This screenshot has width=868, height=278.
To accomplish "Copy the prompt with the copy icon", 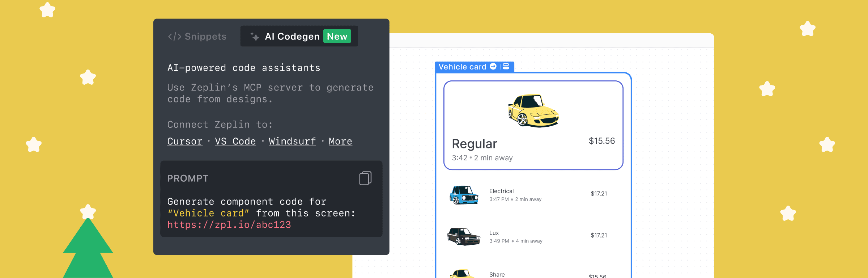I will tap(365, 178).
